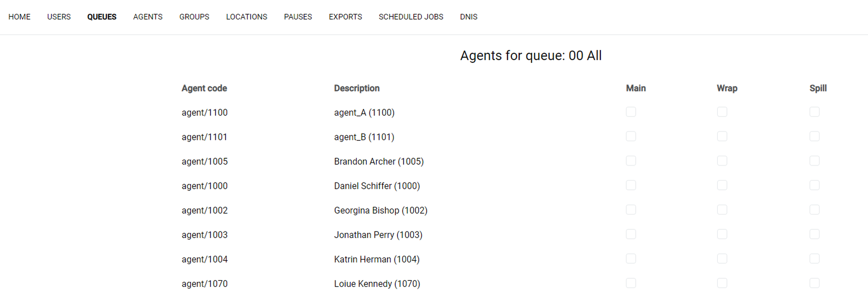Enable Main checkbox for agent_A (1100)
This screenshot has width=868, height=293.
click(631, 112)
